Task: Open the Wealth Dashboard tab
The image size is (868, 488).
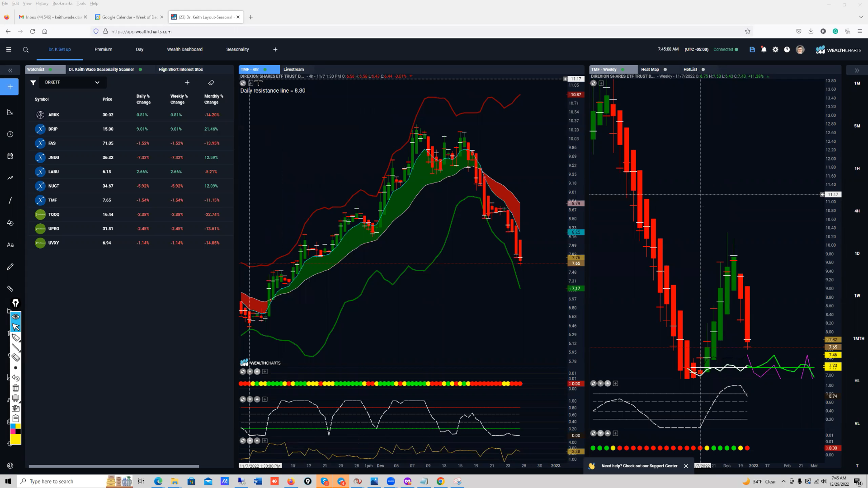Action: click(185, 50)
